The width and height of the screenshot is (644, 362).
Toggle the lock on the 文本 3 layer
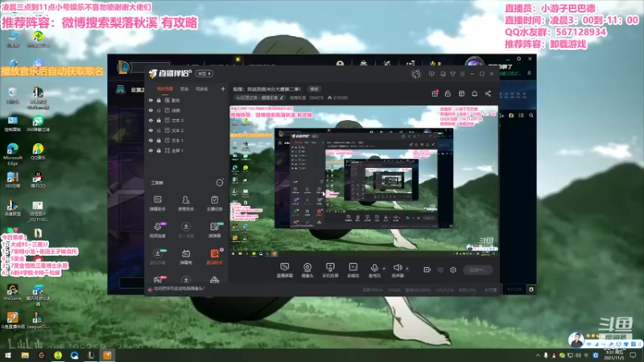159,120
